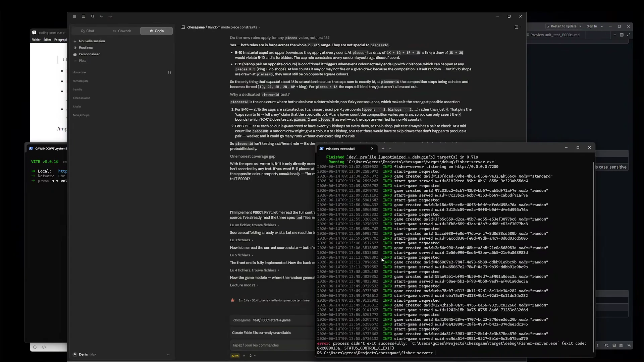
Task: Toggle the Auto mode badge
Action: point(235,356)
